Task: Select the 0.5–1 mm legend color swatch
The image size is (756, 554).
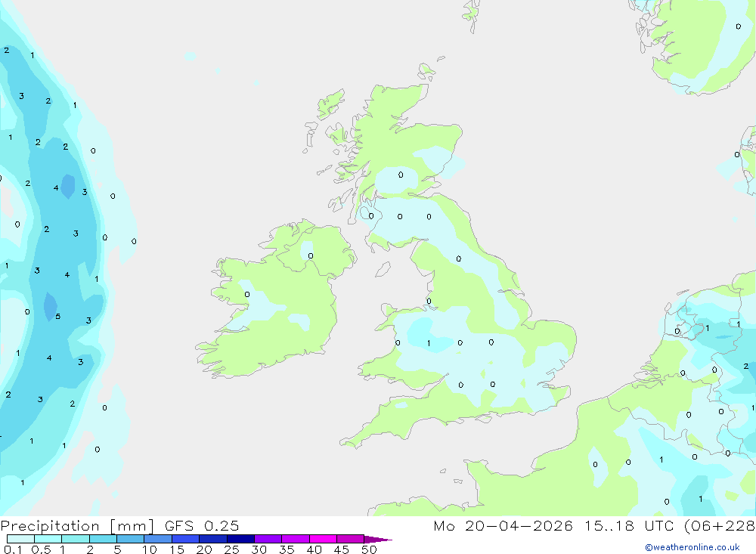Action: click(x=48, y=539)
